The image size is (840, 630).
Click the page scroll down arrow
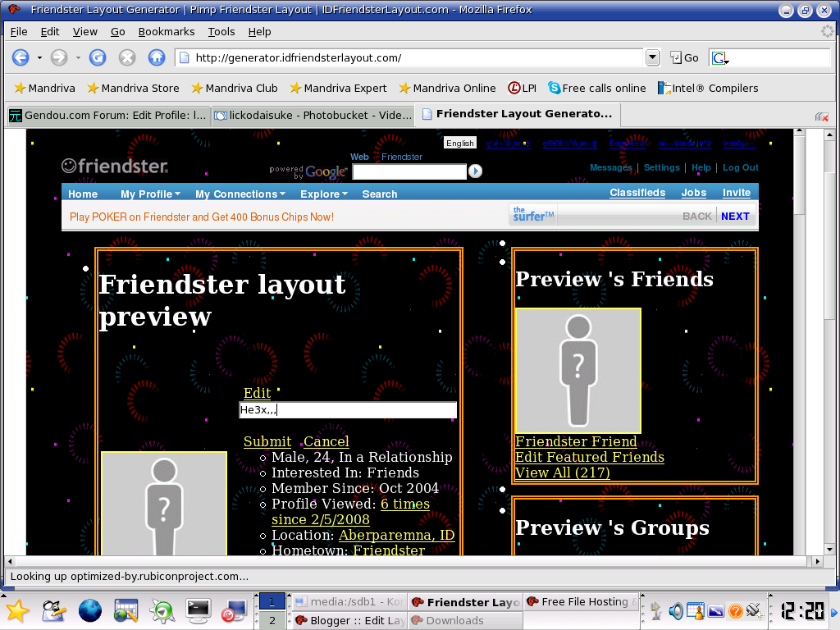[x=829, y=549]
